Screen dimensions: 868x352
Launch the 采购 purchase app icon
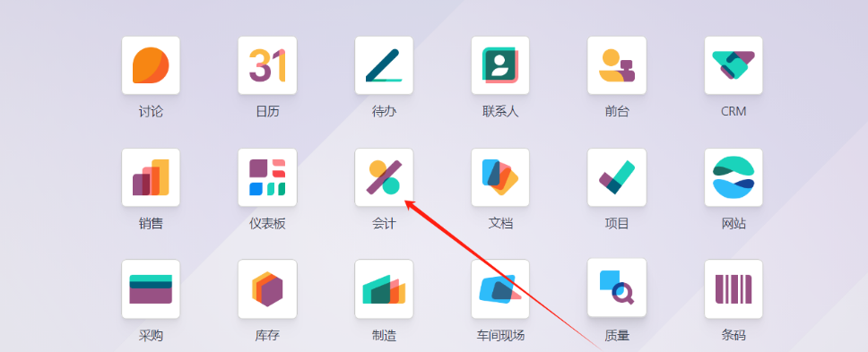[151, 289]
